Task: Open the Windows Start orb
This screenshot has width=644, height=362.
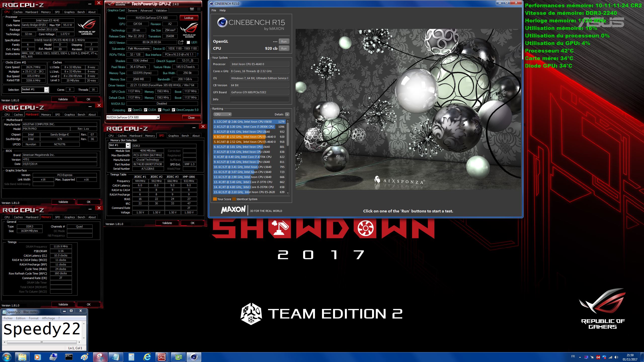Action: tap(7, 357)
